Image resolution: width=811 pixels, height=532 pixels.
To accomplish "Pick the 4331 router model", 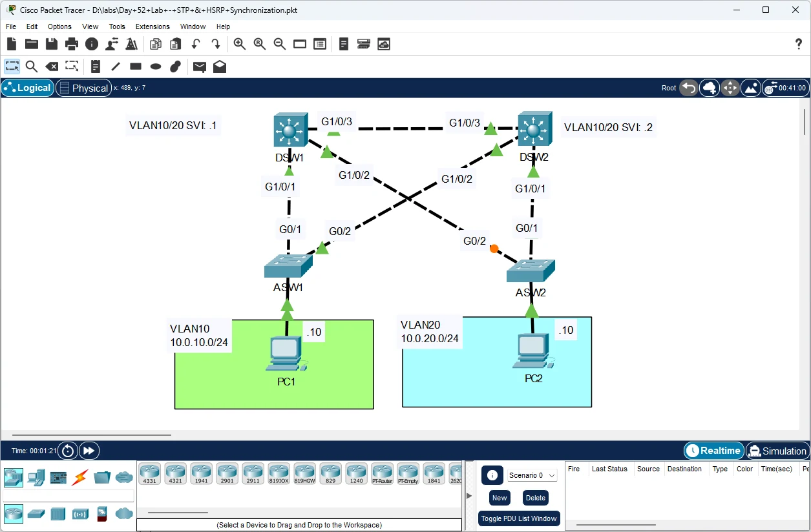I will click(149, 474).
